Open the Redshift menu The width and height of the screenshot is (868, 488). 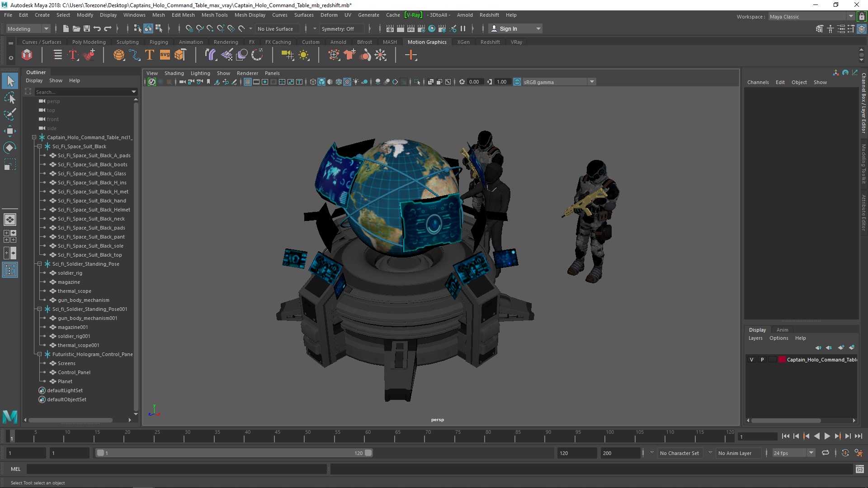[x=489, y=15]
